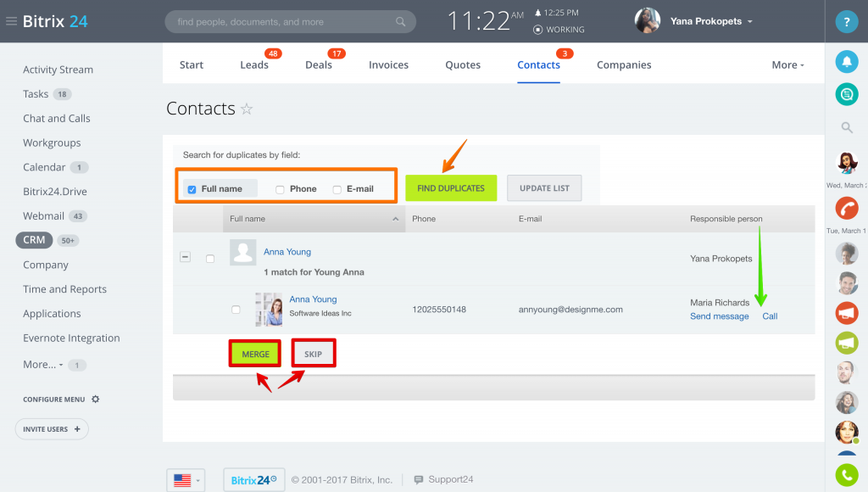Open the green chat messages icon
The height and width of the screenshot is (492, 868).
point(847,94)
